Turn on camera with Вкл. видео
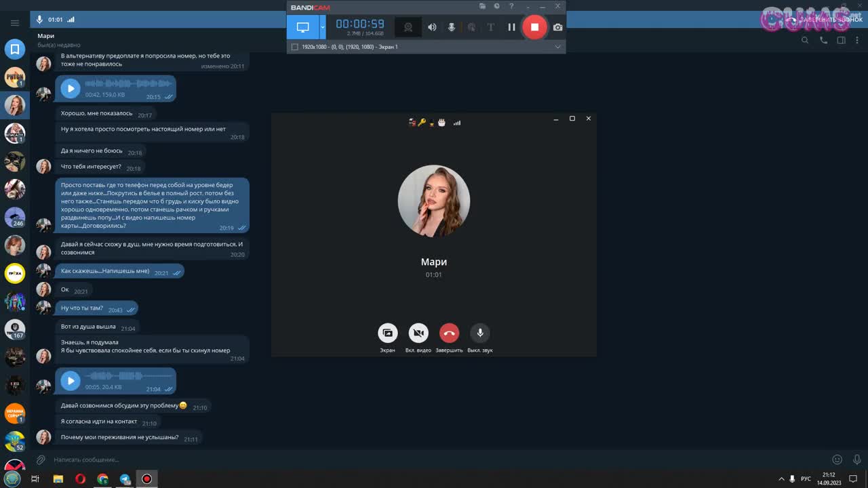 pos(418,333)
